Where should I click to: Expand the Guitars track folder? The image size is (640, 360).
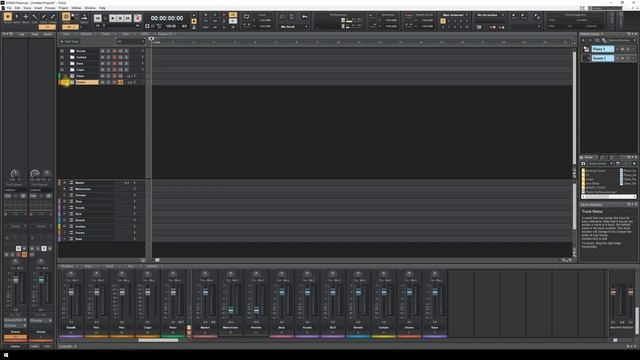[62, 57]
